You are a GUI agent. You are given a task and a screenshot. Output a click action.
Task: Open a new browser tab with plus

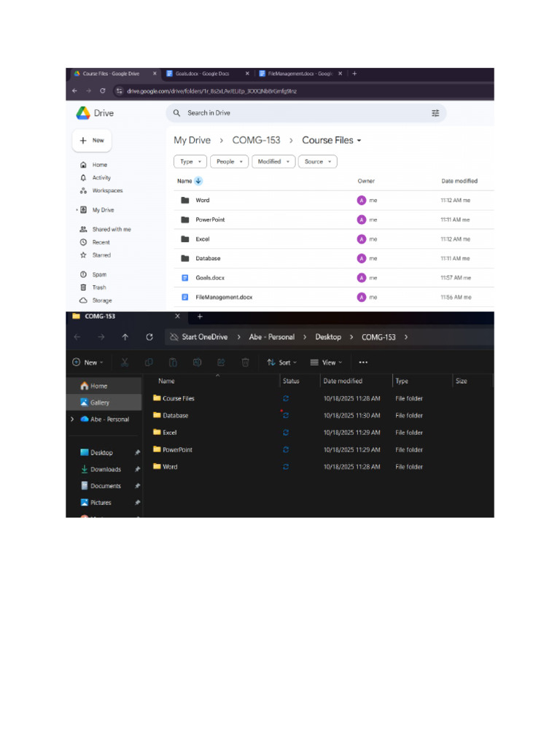354,74
